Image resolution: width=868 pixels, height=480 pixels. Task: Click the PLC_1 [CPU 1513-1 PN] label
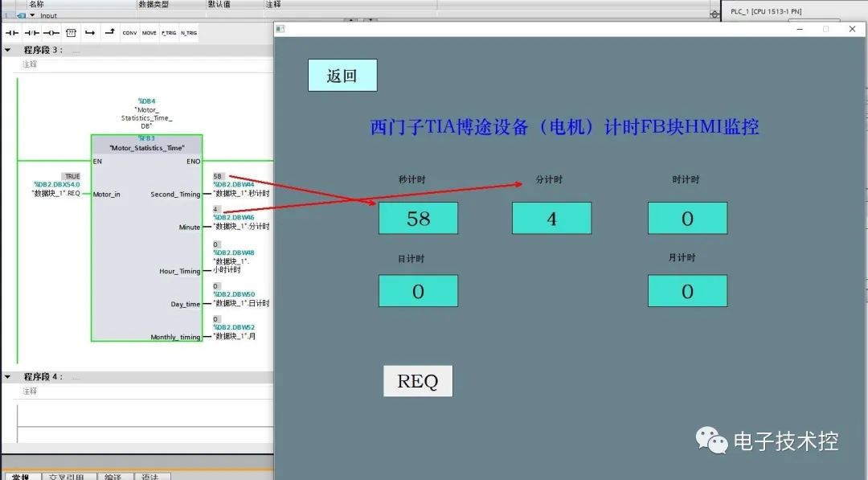point(766,11)
